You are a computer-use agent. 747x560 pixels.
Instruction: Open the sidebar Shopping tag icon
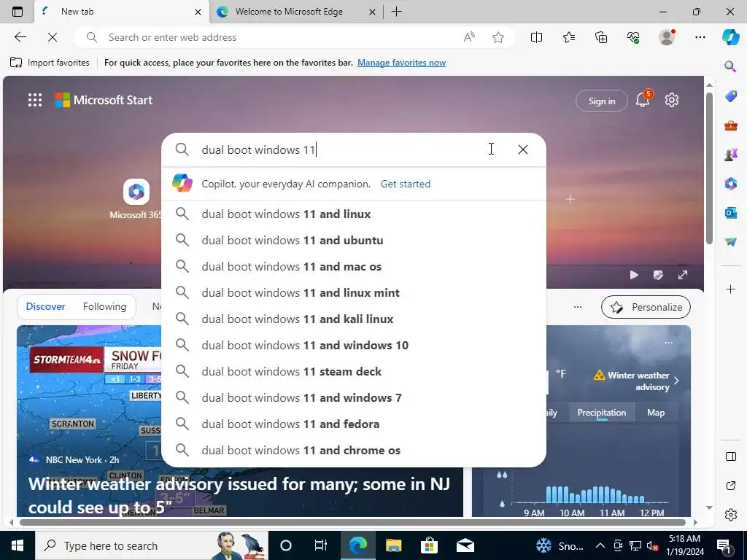pos(730,96)
